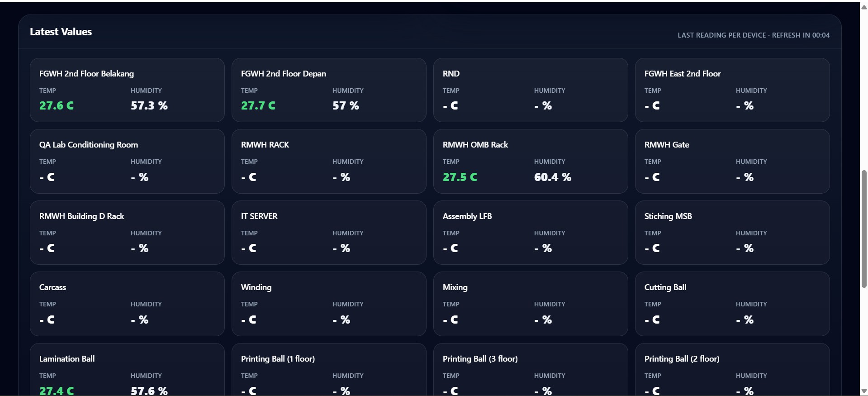Viewport: 868px width, 396px height.
Task: Click the TEMP label in the Winding card
Action: click(x=249, y=304)
